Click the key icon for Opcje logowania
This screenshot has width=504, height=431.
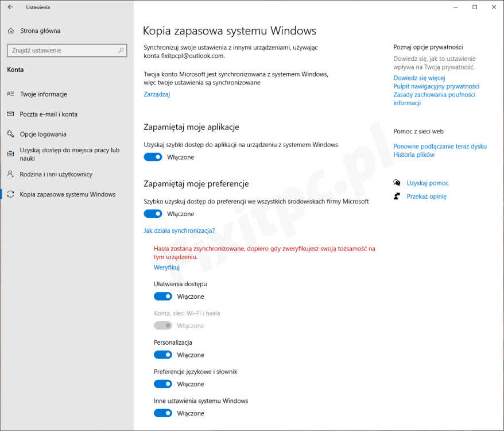coord(10,134)
